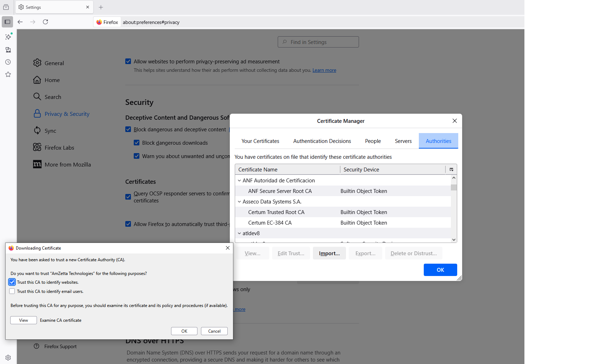Click the reload page icon

tap(45, 22)
